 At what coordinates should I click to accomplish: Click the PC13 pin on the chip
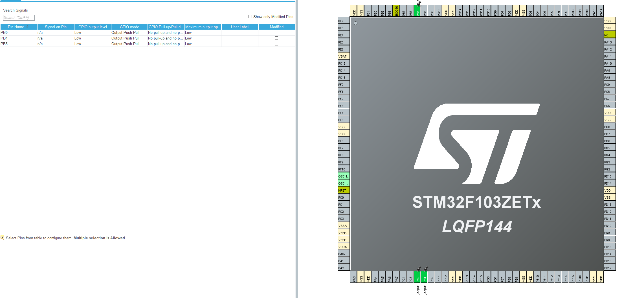pos(344,63)
